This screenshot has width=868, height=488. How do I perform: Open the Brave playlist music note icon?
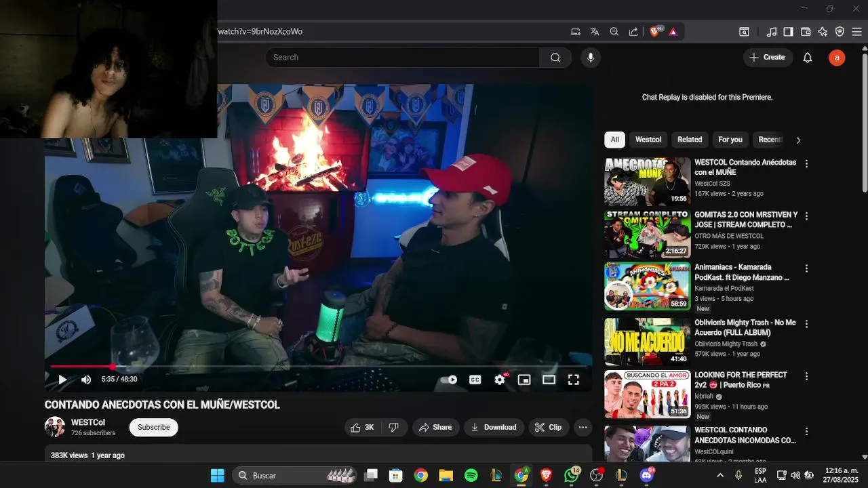click(x=772, y=31)
